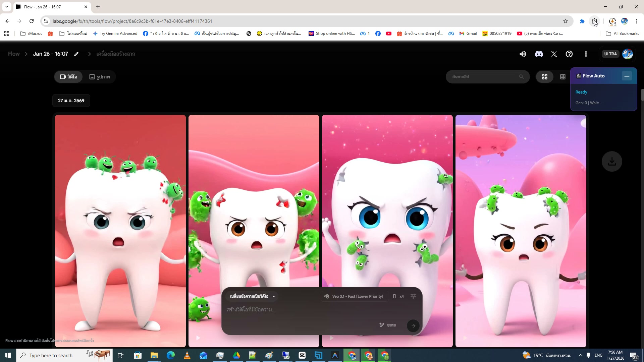Switch to the small grid layout toggle
The width and height of the screenshot is (644, 362).
562,76
